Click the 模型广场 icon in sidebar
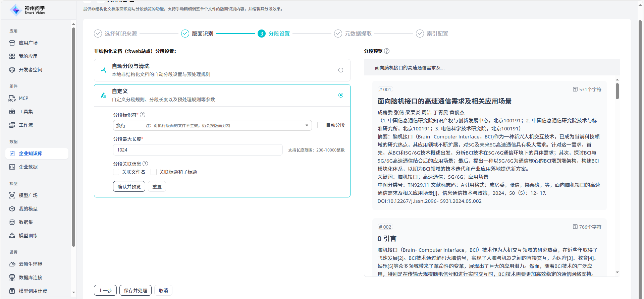This screenshot has height=299, width=644. (12, 195)
